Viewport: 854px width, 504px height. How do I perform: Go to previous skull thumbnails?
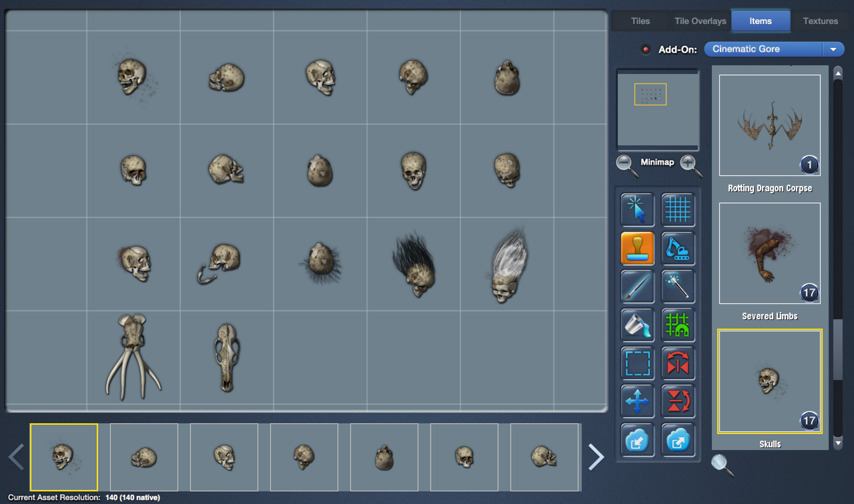(x=16, y=457)
